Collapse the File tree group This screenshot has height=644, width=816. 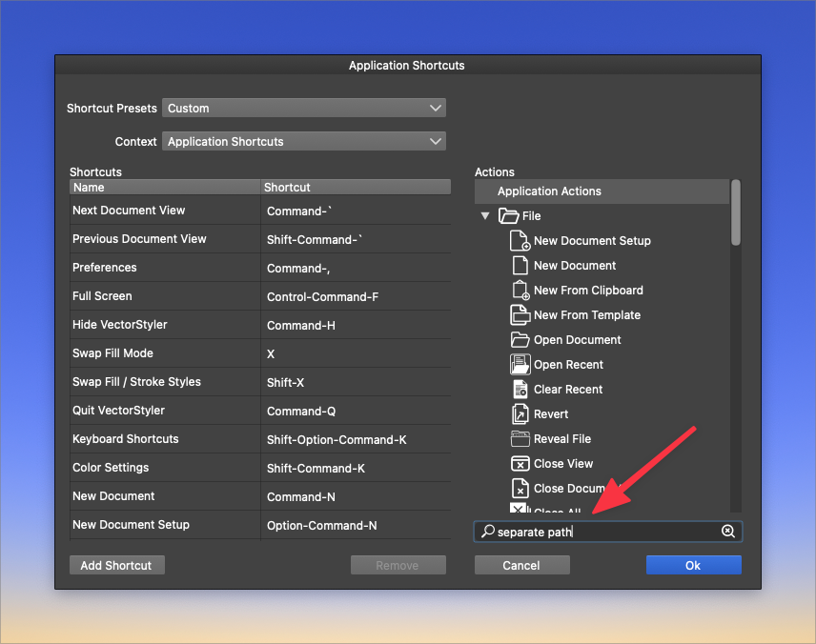485,216
